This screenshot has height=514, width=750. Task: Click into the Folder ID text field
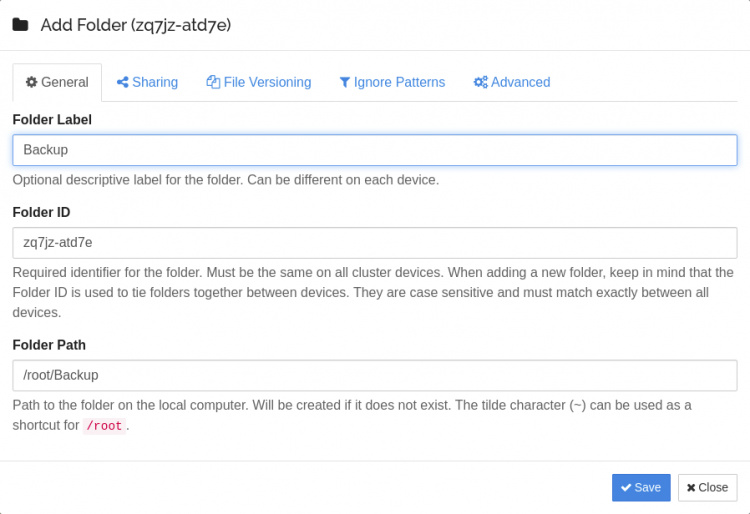[x=375, y=242]
